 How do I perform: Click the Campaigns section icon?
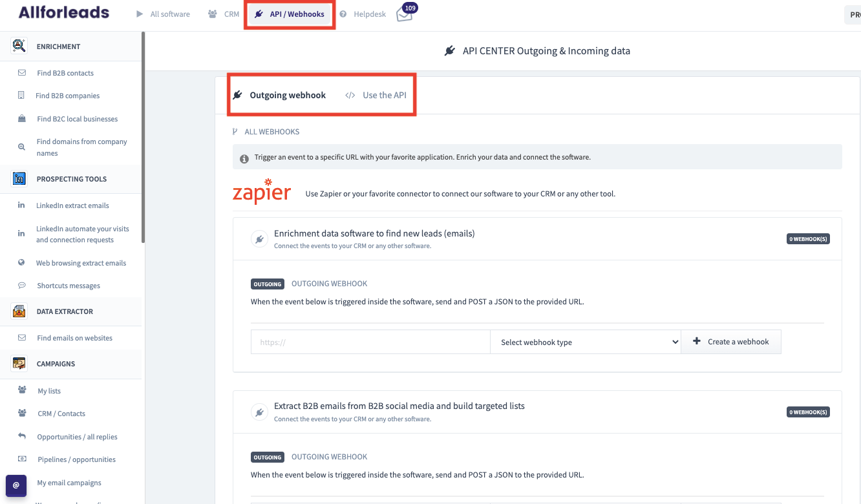(x=19, y=363)
